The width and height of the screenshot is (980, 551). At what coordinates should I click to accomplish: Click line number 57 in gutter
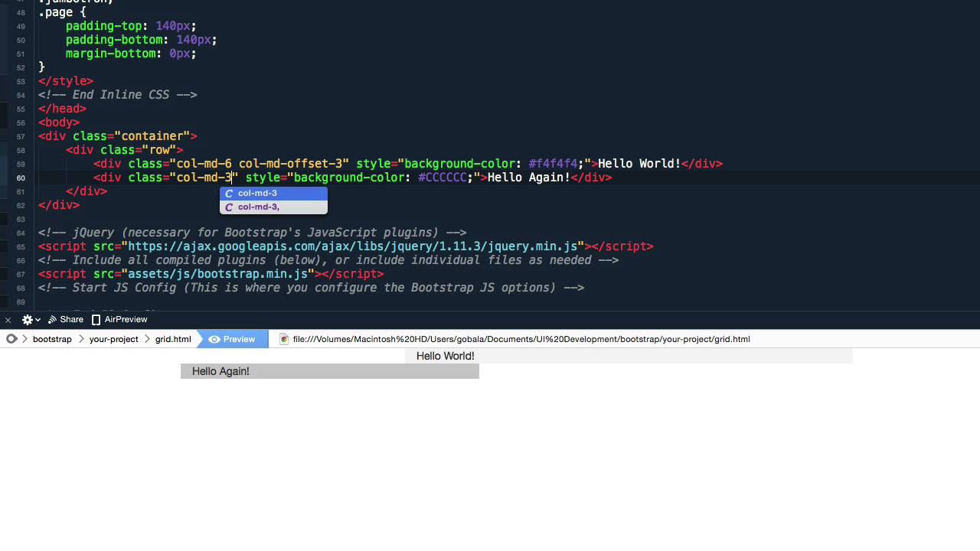pyautogui.click(x=21, y=136)
